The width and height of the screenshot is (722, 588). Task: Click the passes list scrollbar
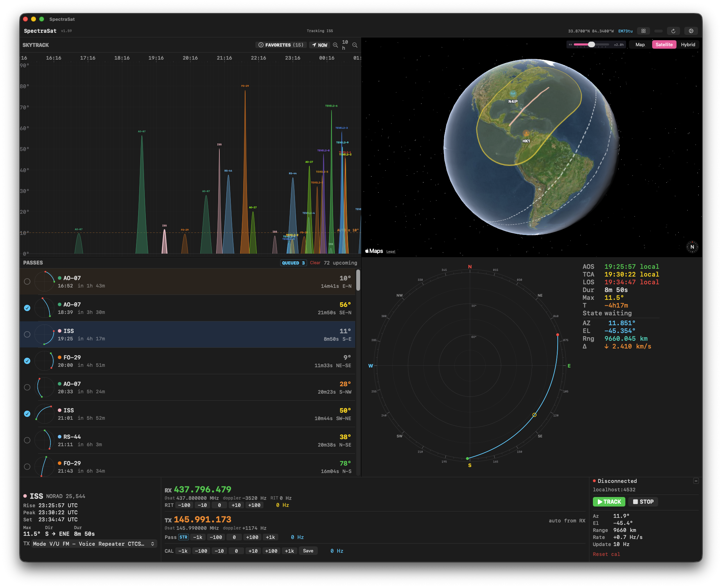point(358,280)
